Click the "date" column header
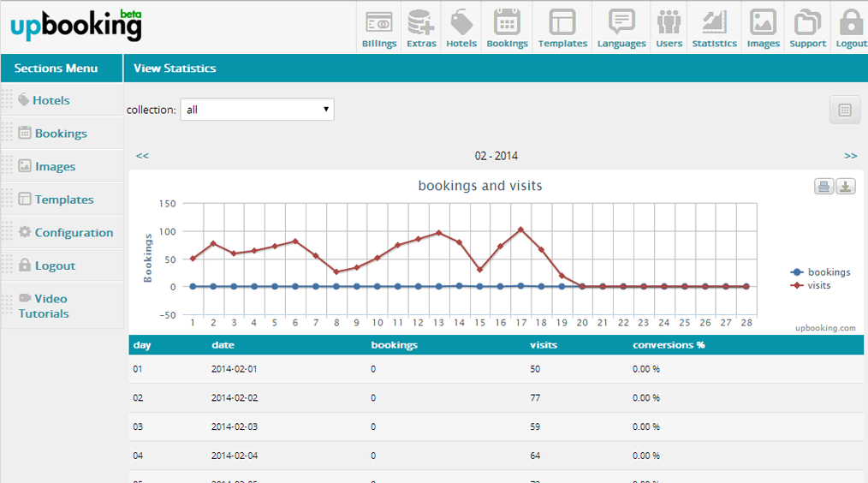868x483 pixels. click(223, 345)
